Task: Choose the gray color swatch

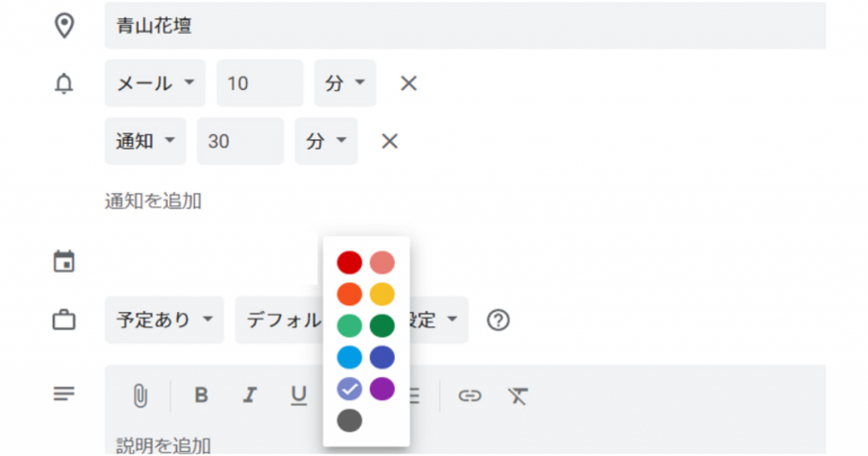Action: [349, 420]
